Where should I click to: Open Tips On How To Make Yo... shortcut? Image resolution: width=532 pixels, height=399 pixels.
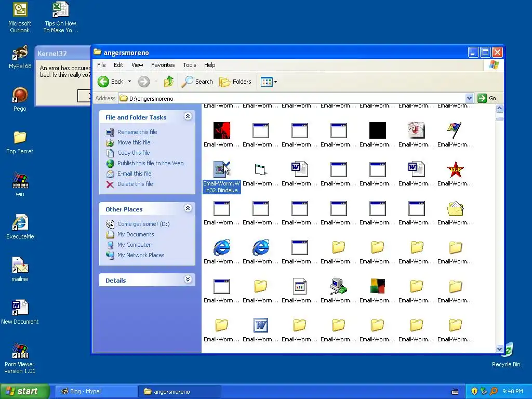[61, 17]
